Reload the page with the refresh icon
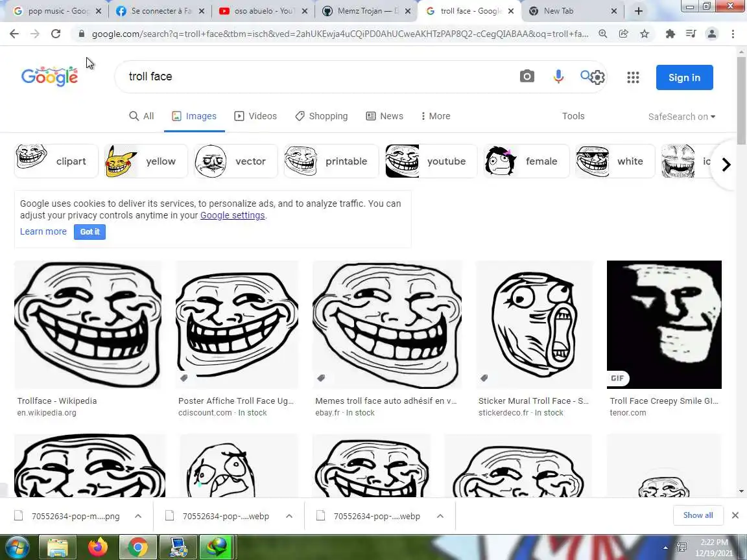Viewport: 747px width, 560px height. 56,34
